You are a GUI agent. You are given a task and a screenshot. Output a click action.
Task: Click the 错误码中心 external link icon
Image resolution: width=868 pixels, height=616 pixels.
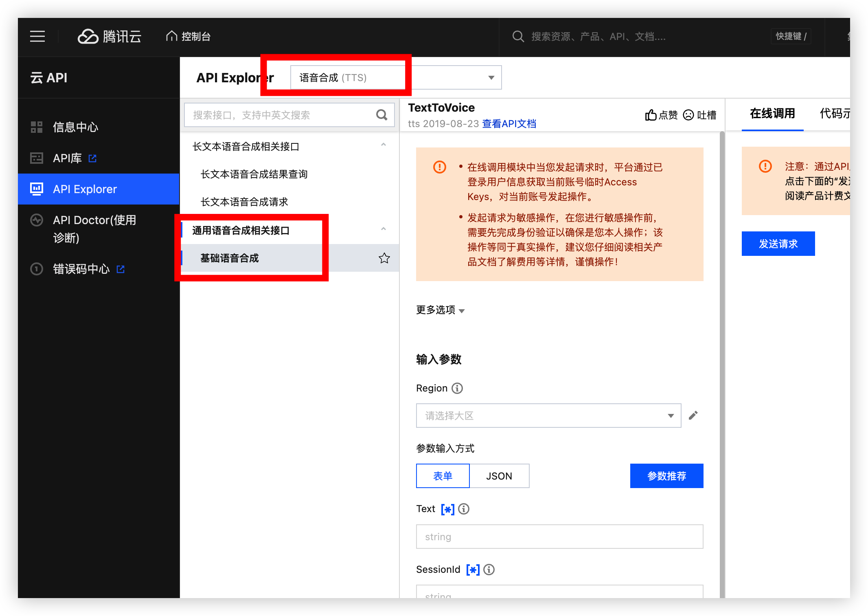[x=121, y=269]
